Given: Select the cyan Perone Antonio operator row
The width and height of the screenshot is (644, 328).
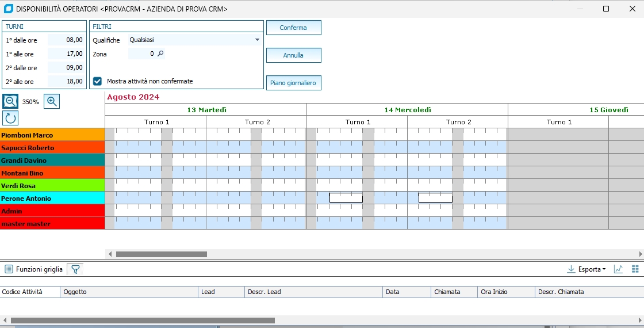Looking at the screenshot, I should (52, 199).
